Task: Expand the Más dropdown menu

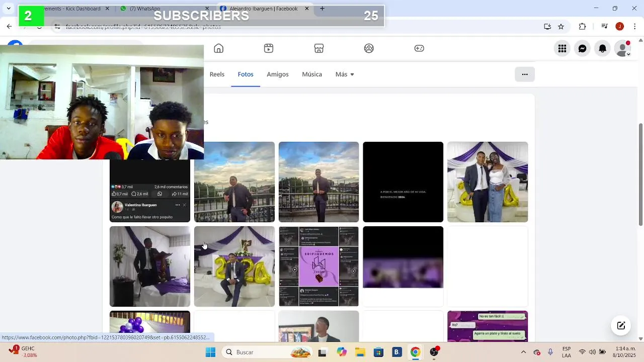Action: [x=345, y=74]
